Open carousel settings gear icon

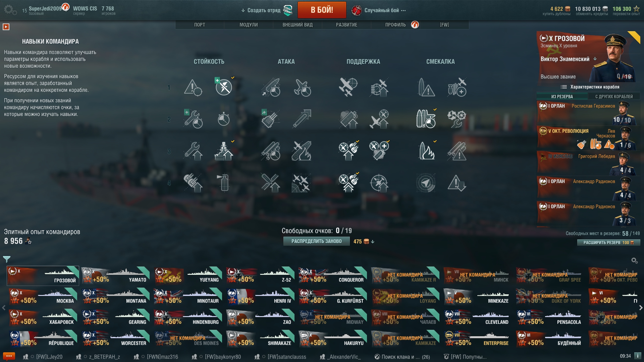[634, 260]
